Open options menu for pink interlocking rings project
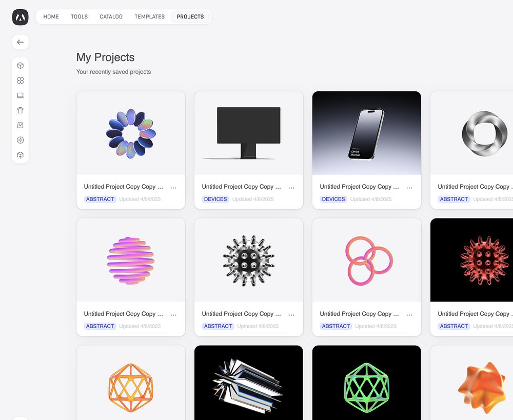 tap(409, 315)
